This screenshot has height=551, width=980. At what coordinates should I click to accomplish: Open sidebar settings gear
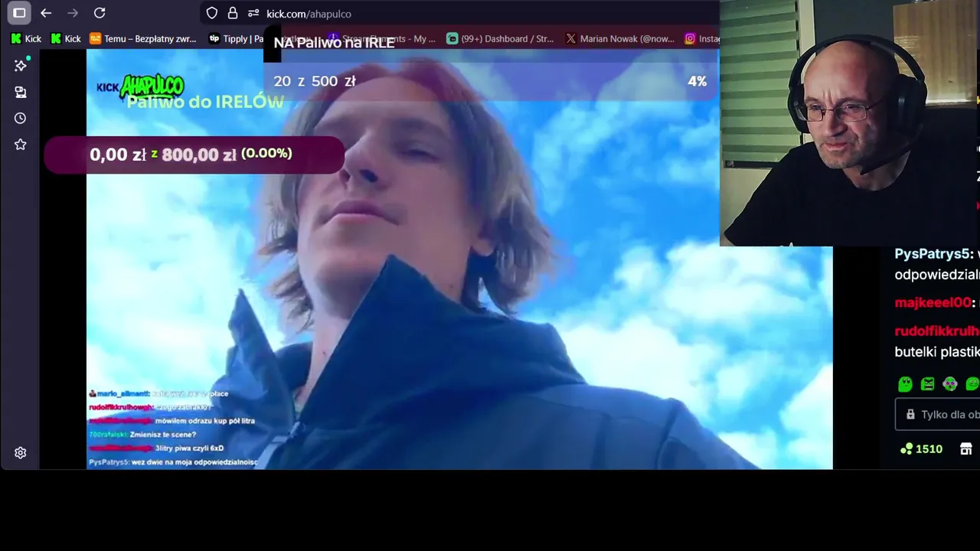click(x=21, y=453)
